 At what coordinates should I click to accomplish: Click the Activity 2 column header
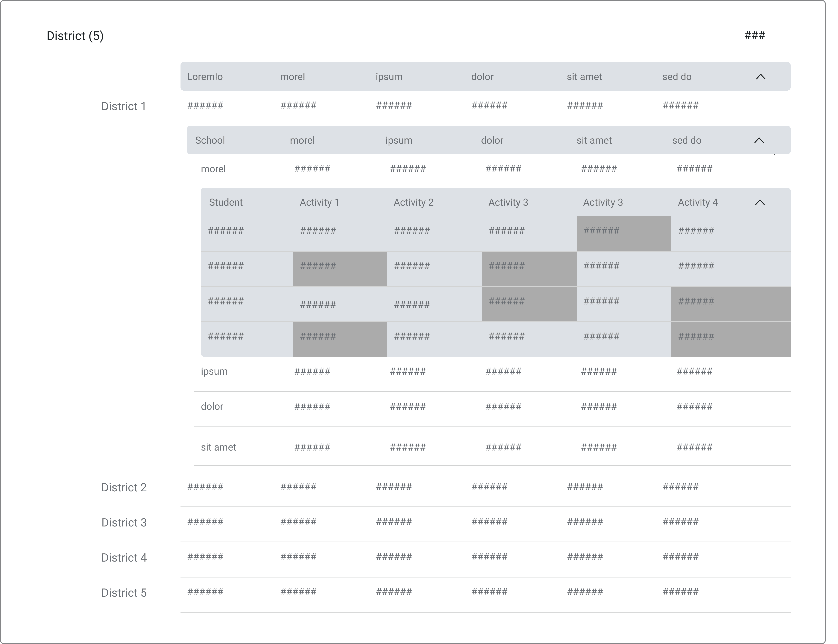[x=413, y=202]
